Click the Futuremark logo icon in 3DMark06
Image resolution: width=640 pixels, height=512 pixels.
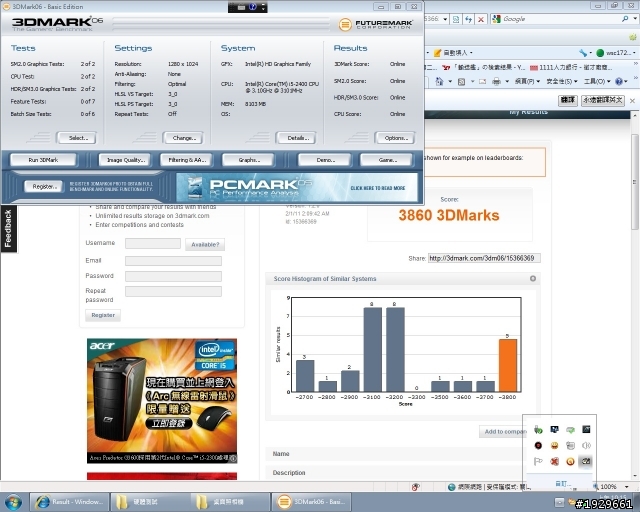(345, 24)
